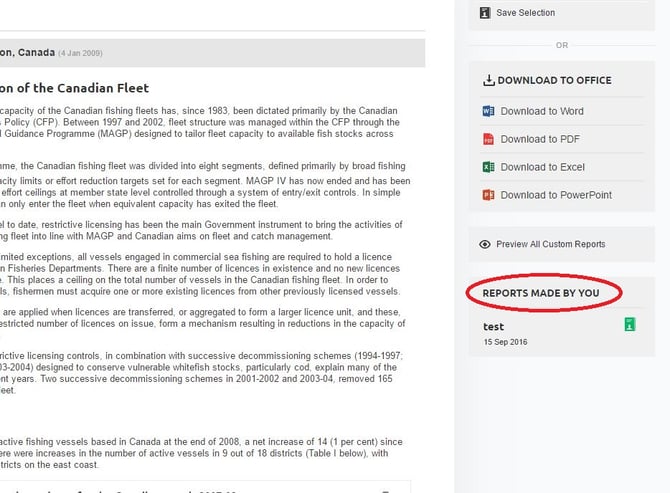Viewport: 670px width, 493px height.
Task: Click the orange PowerPoint icon
Action: pos(487,195)
